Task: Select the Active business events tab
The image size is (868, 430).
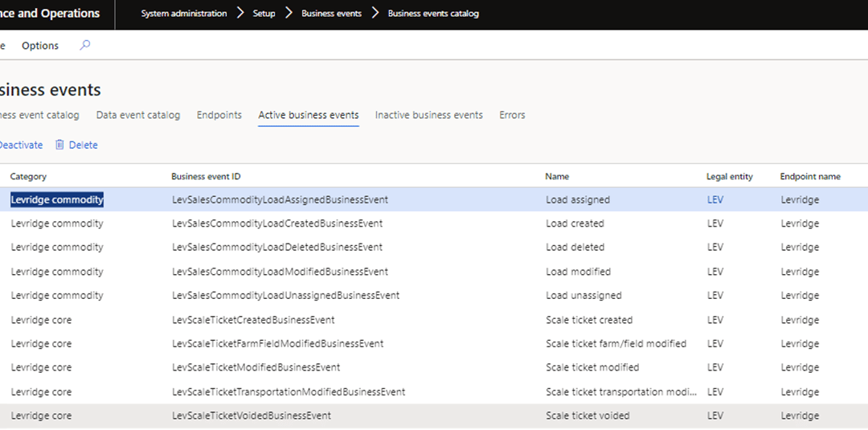Action: pyautogui.click(x=309, y=115)
